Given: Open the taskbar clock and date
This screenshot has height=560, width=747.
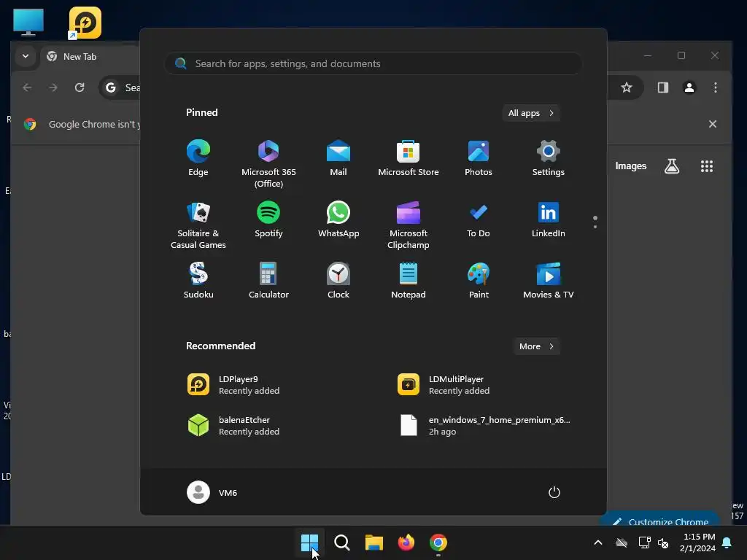Looking at the screenshot, I should (698, 542).
